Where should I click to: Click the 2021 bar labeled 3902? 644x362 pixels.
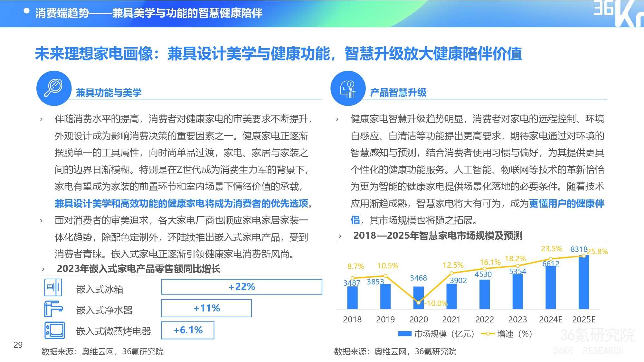click(x=451, y=296)
